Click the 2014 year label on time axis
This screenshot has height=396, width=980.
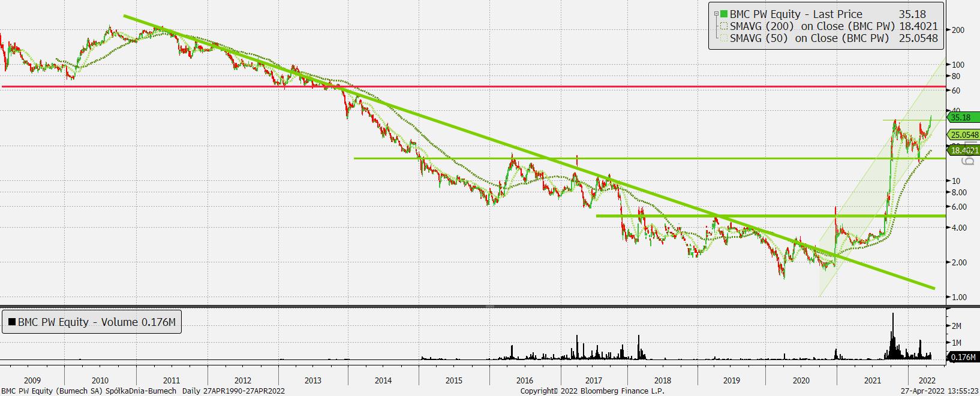click(x=383, y=380)
